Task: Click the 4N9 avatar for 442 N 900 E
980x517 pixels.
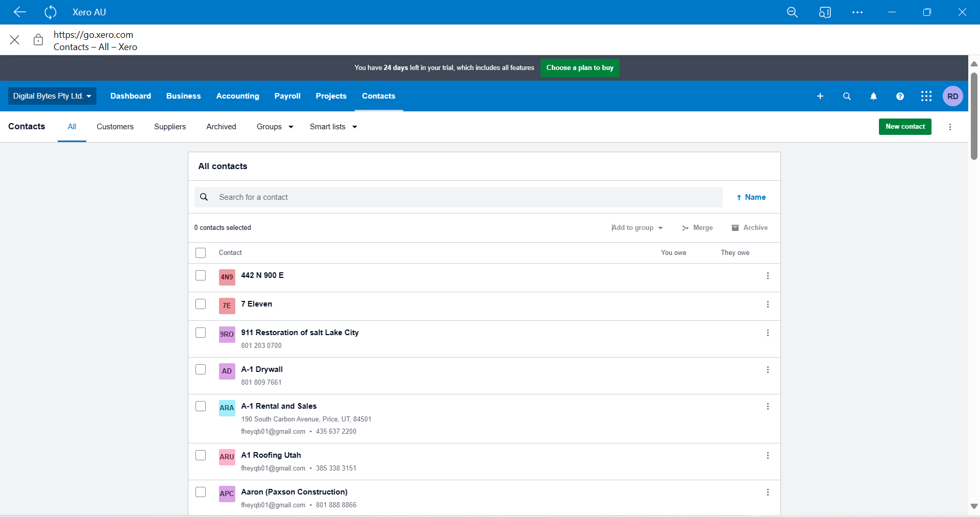Action: (x=227, y=277)
